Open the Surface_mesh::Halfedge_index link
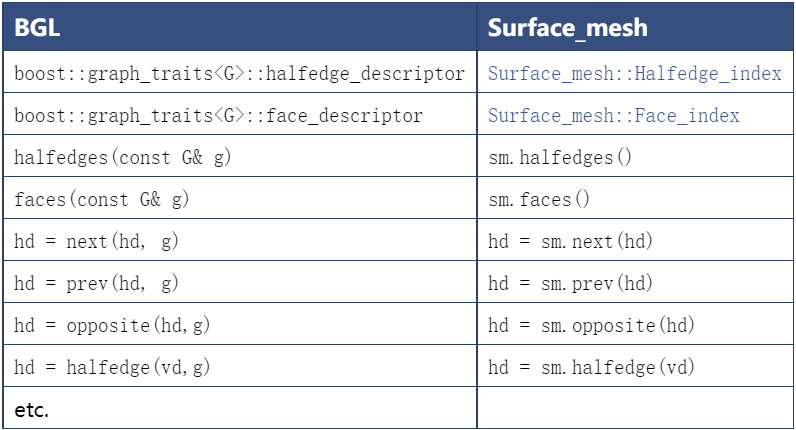 pyautogui.click(x=635, y=74)
